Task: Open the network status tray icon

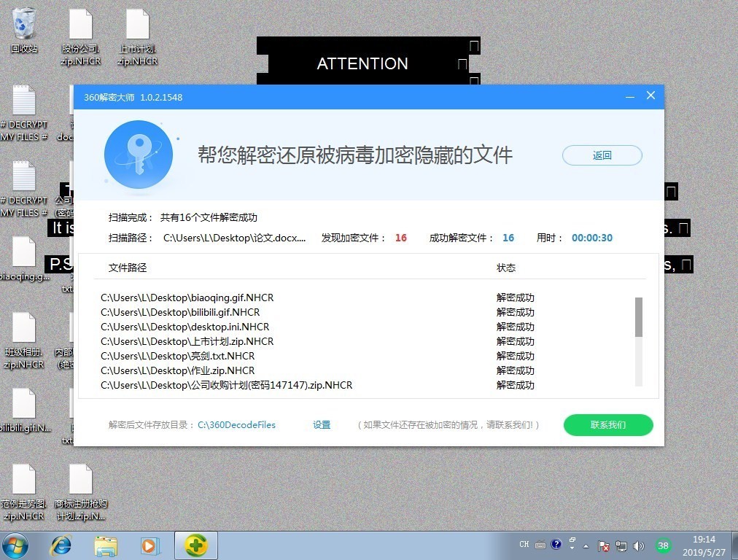Action: [x=621, y=546]
